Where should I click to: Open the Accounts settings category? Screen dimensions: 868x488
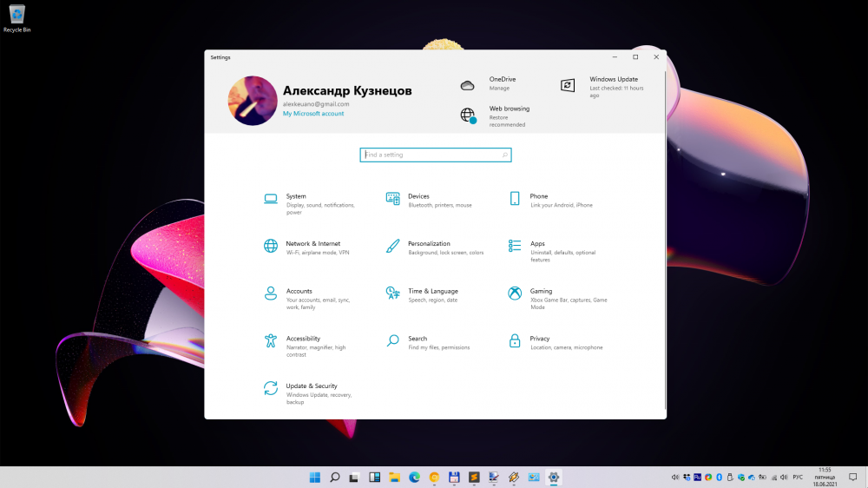click(x=299, y=292)
